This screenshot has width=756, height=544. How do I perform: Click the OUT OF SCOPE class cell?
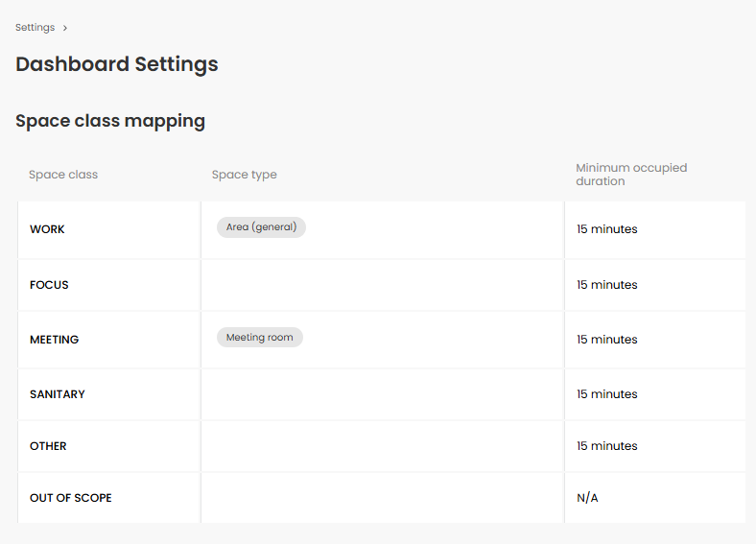109,498
